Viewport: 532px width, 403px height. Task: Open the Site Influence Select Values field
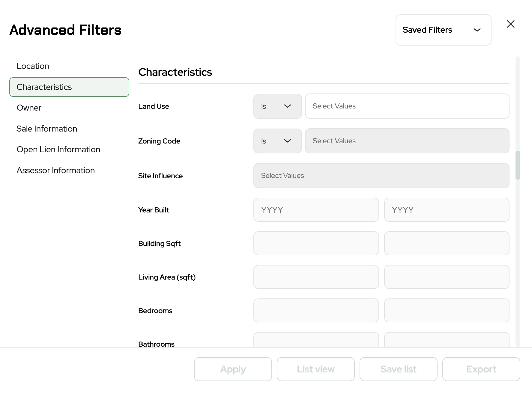pyautogui.click(x=381, y=176)
